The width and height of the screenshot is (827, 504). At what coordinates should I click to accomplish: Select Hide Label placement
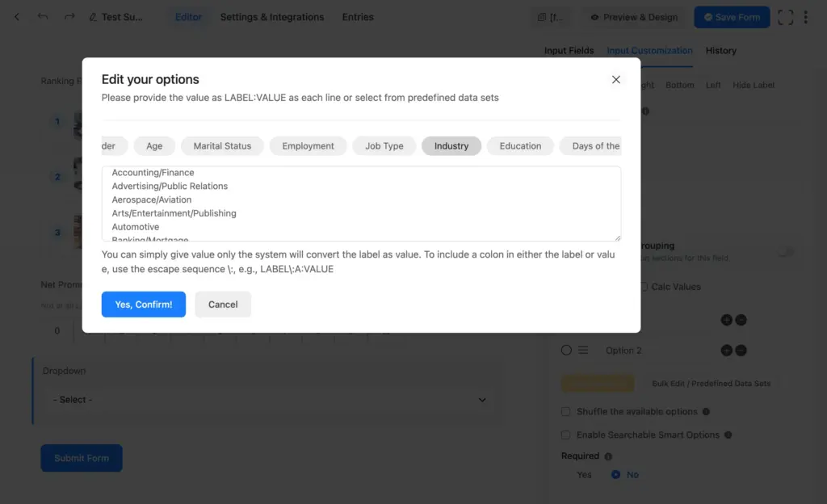(754, 85)
